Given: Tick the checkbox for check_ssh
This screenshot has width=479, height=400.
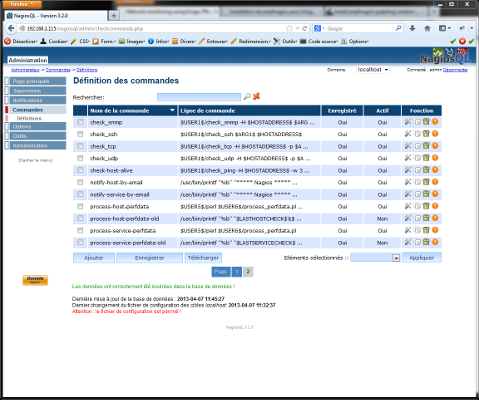Looking at the screenshot, I should 80,134.
